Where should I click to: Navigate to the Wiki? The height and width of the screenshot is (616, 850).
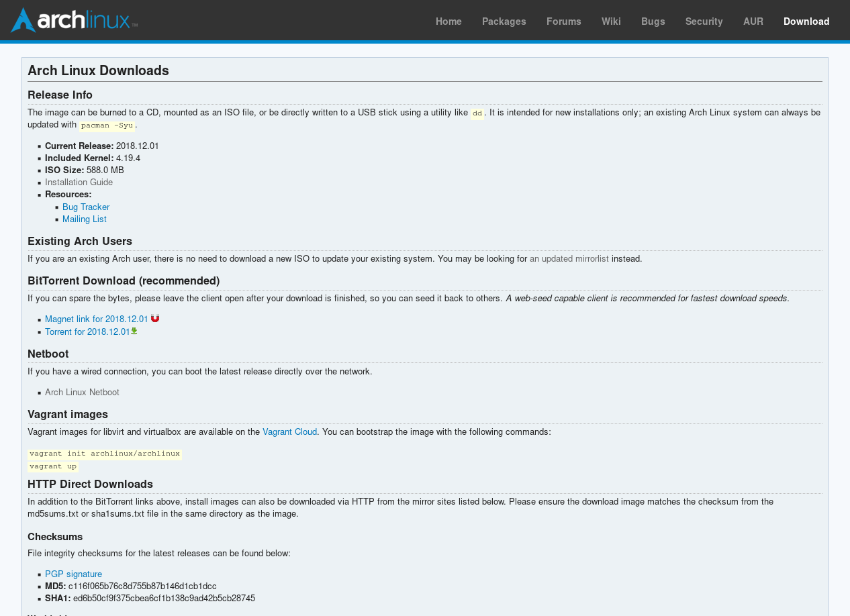coord(611,21)
